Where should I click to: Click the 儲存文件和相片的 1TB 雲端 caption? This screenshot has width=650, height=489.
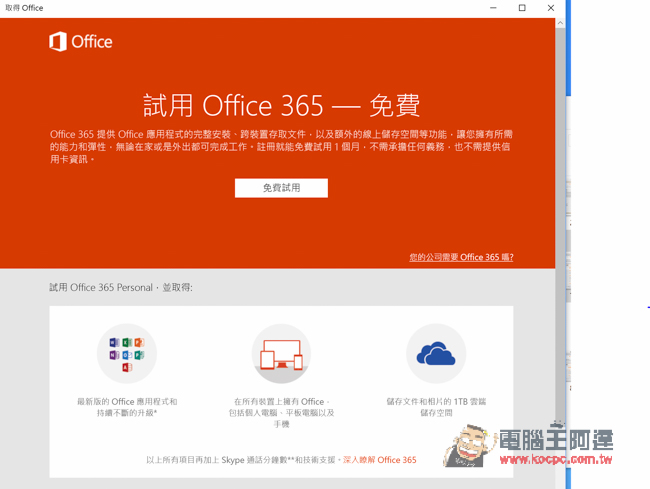click(436, 407)
